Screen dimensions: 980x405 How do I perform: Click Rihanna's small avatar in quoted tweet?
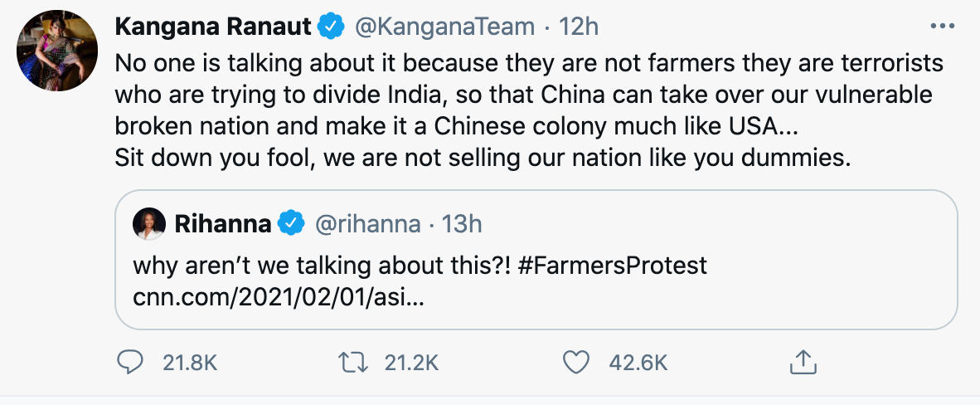pos(150,224)
